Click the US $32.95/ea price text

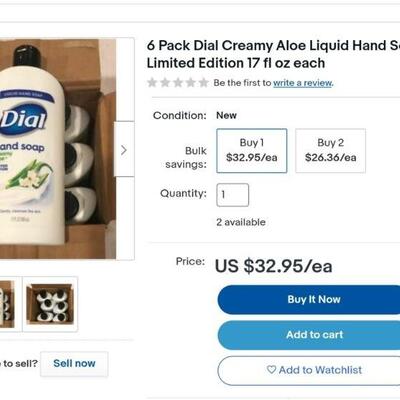(273, 266)
